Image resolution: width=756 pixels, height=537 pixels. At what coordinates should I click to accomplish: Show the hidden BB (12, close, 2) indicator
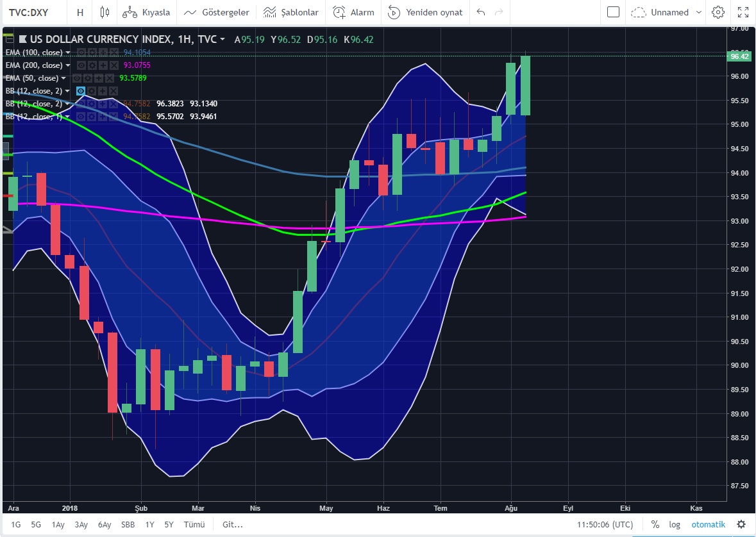(81, 90)
